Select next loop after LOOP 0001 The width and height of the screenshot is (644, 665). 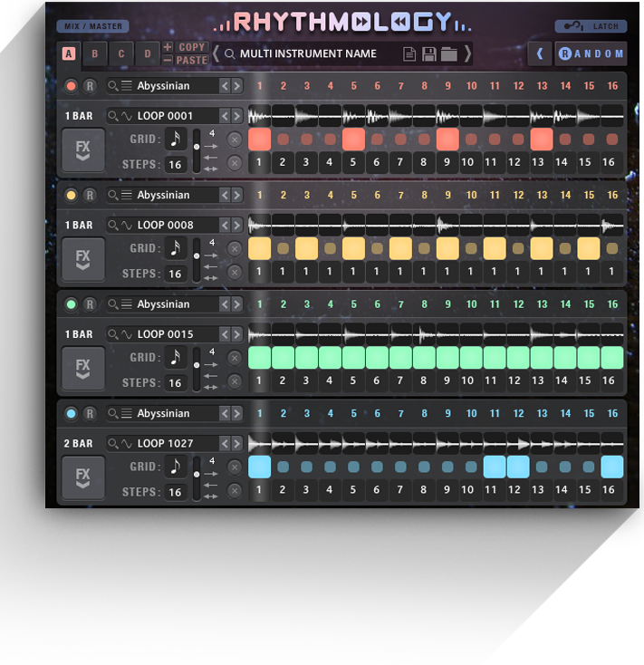pos(237,116)
